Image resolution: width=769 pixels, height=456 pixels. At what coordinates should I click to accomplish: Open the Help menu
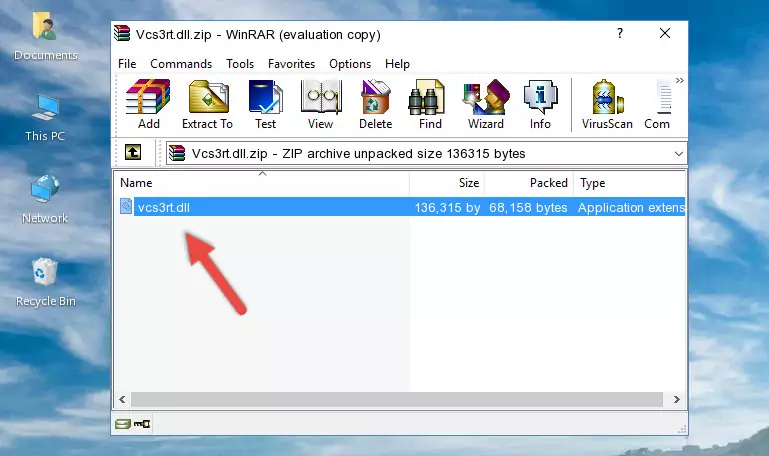click(397, 64)
